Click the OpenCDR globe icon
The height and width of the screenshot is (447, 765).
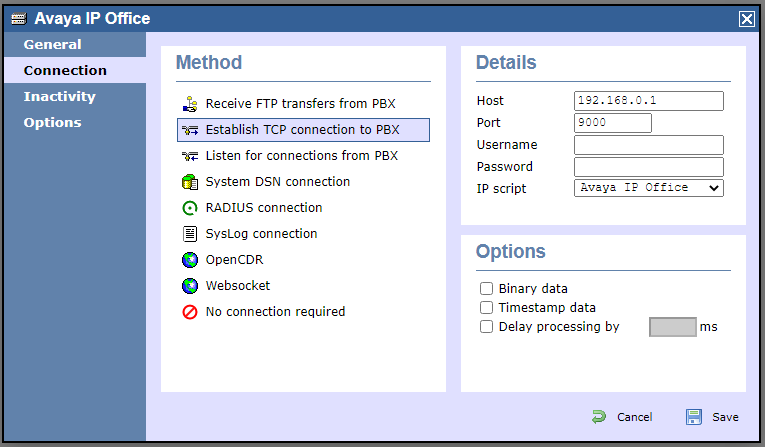click(190, 260)
